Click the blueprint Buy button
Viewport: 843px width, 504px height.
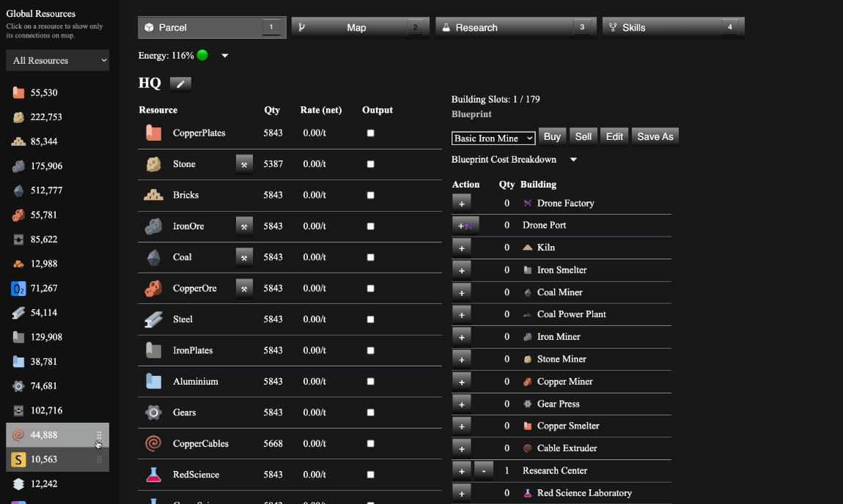pyautogui.click(x=552, y=137)
